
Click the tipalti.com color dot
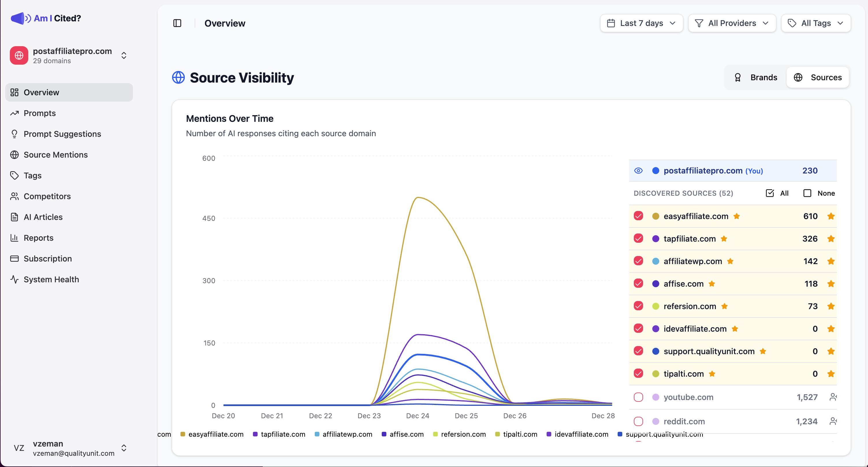(x=655, y=374)
